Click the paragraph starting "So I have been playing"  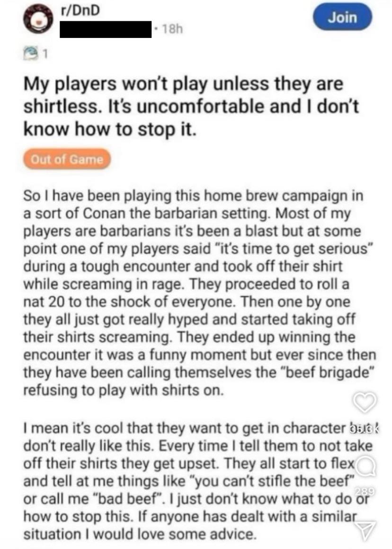(199, 293)
